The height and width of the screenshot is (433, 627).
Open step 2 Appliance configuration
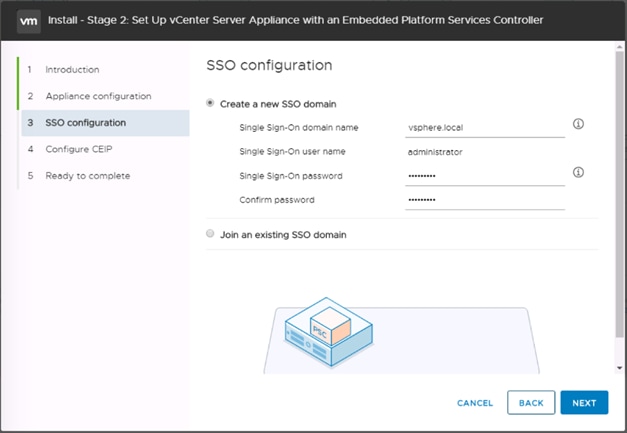(98, 96)
